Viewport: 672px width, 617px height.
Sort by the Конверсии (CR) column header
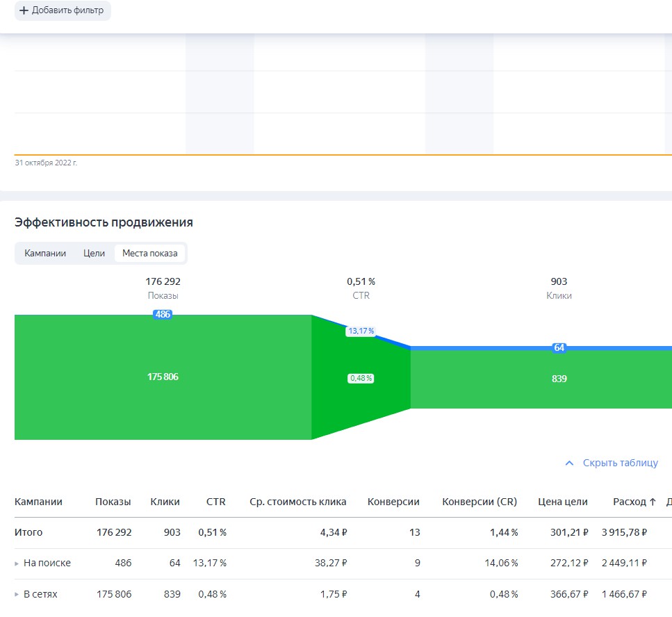[480, 502]
